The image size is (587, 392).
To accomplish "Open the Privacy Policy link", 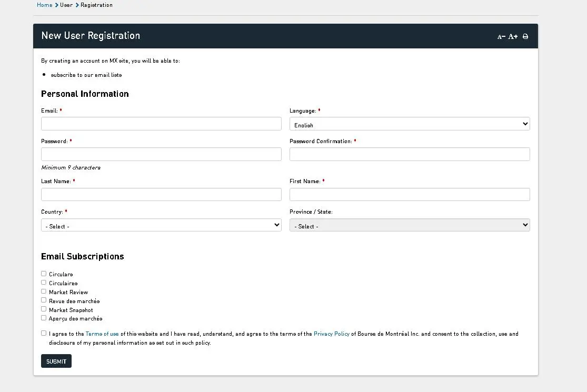I will click(x=332, y=334).
